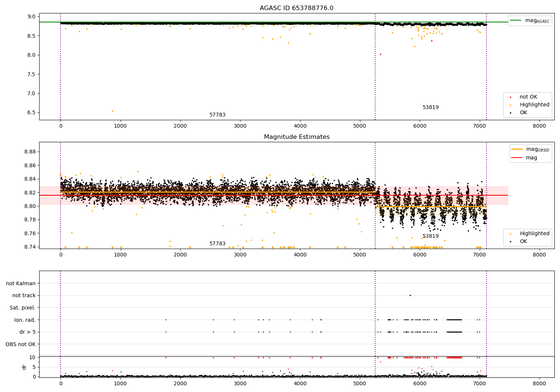The image size is (560, 392).
Task: Click the "OBS not OK" row label
Action: point(21,344)
